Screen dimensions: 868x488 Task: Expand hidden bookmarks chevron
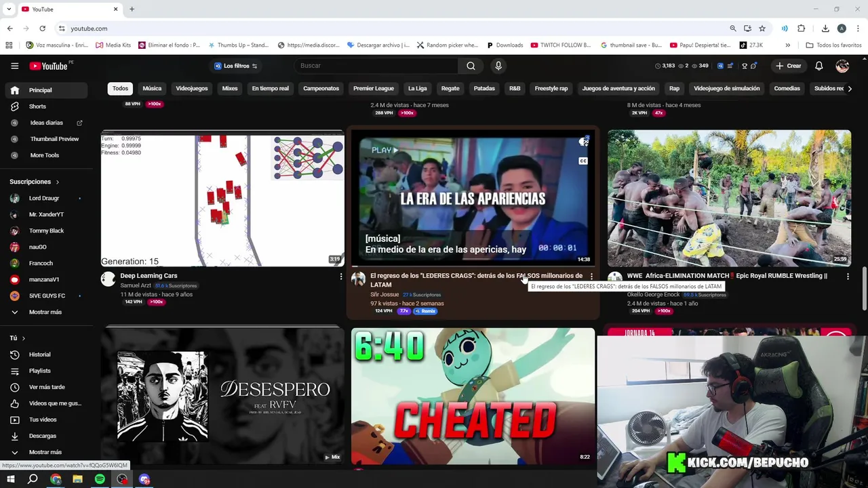point(787,45)
